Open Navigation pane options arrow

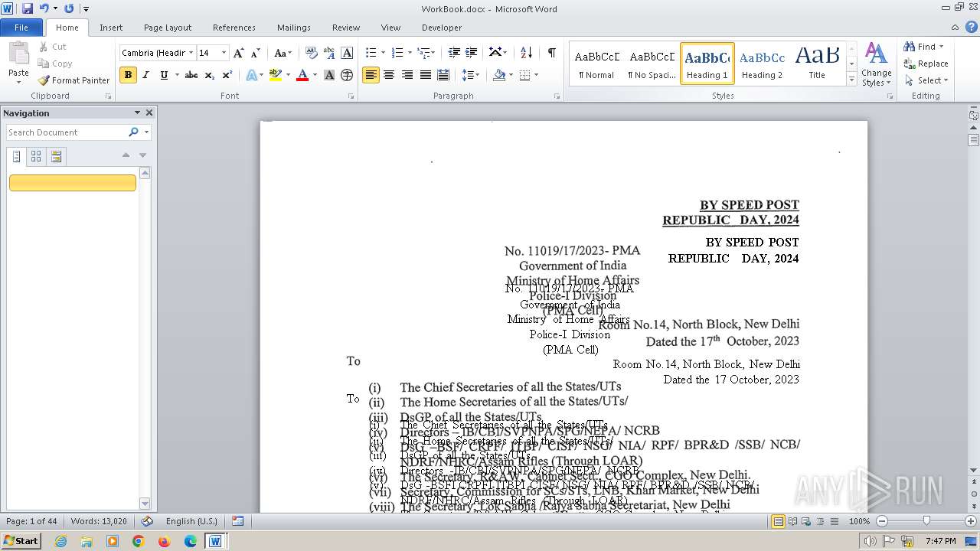137,112
